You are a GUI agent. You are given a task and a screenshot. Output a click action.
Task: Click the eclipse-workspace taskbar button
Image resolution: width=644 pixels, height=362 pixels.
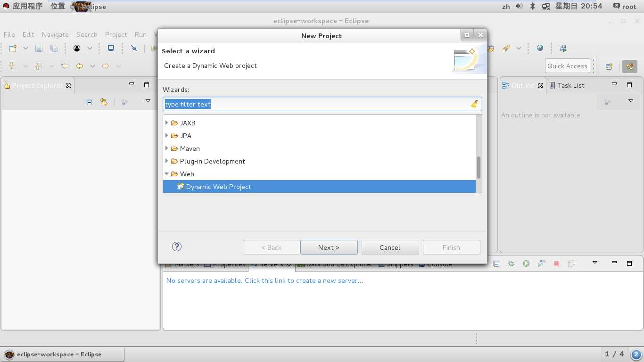click(63, 354)
